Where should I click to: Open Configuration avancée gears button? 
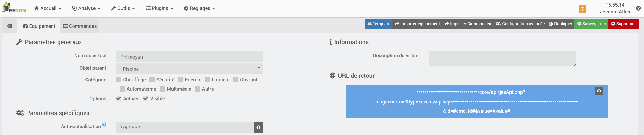pyautogui.click(x=520, y=24)
